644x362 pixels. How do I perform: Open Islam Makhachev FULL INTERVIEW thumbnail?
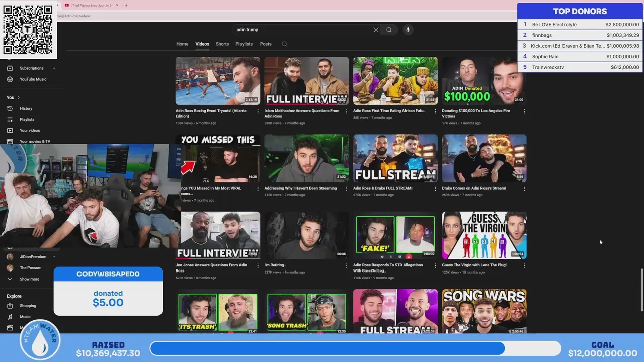tap(306, 80)
